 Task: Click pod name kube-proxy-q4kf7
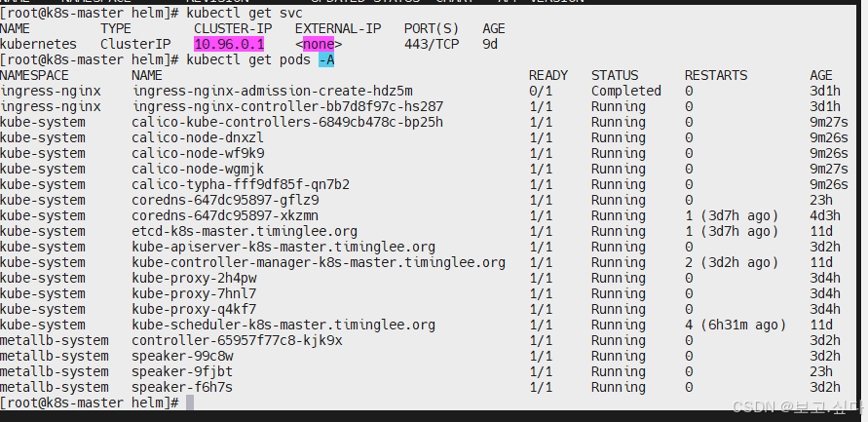coord(194,309)
